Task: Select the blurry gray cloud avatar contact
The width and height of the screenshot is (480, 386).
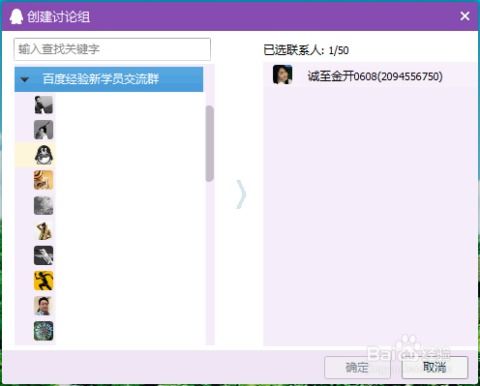Action: point(109,205)
